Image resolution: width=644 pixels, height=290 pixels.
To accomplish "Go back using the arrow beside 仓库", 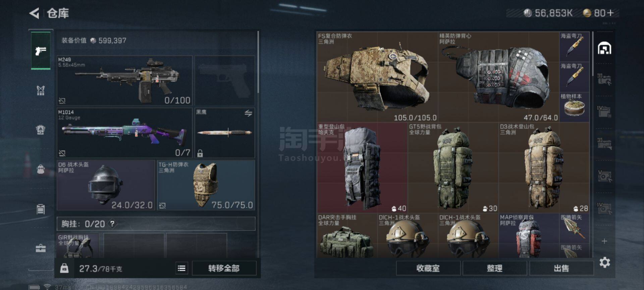I will click(34, 13).
